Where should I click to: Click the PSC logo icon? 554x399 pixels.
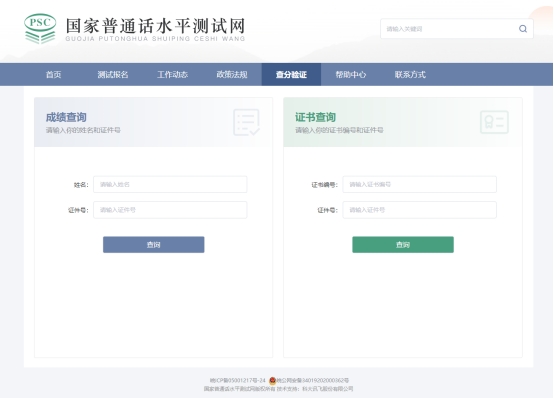point(40,28)
